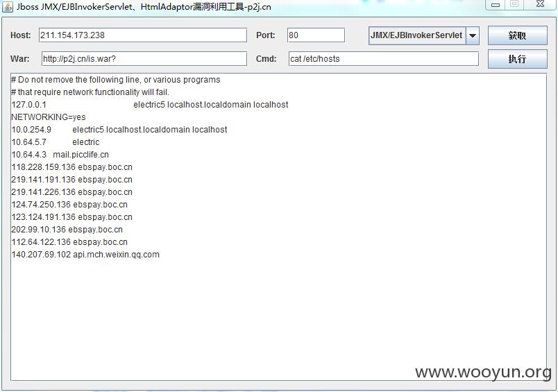Click the 'War:' label
The height and width of the screenshot is (392, 558).
(20, 59)
